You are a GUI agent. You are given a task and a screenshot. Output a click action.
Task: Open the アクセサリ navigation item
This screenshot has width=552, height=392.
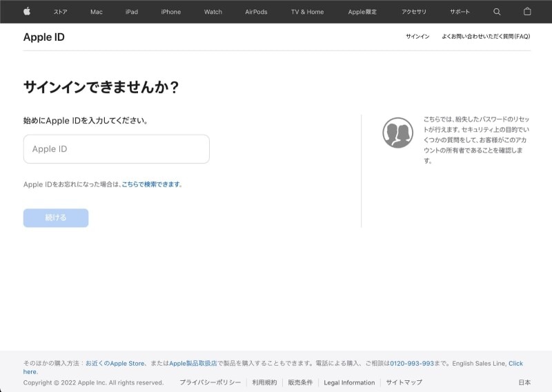(x=414, y=12)
